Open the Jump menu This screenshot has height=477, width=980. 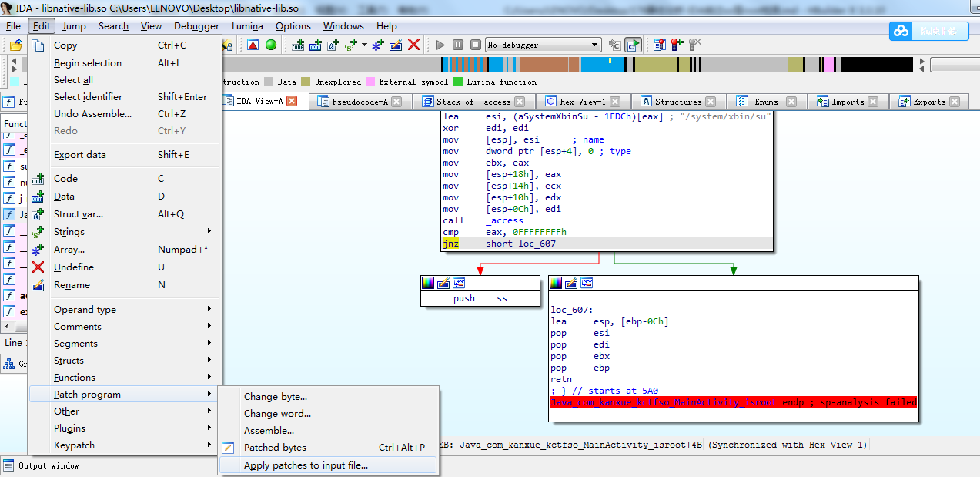(x=75, y=25)
